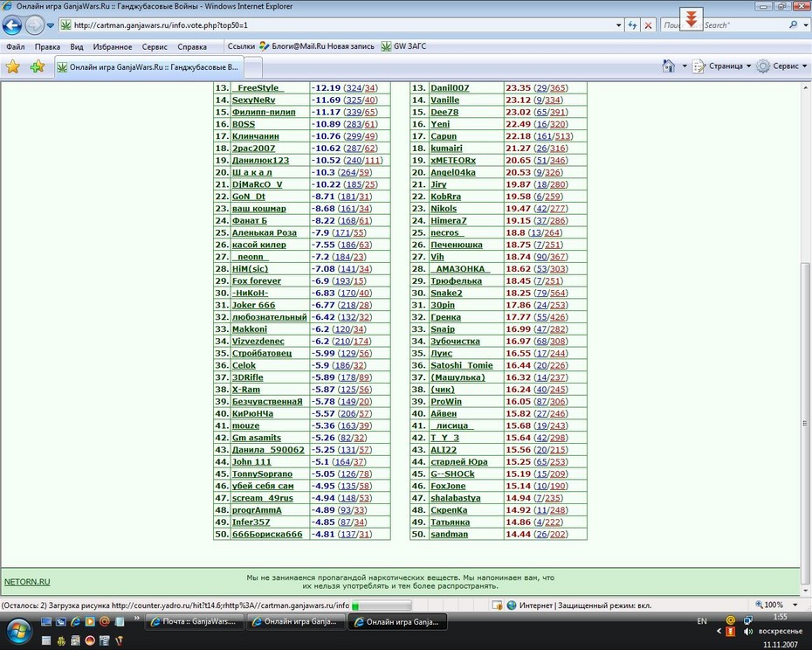Switch to Почта :: GanjaWars taskbar window

click(193, 622)
